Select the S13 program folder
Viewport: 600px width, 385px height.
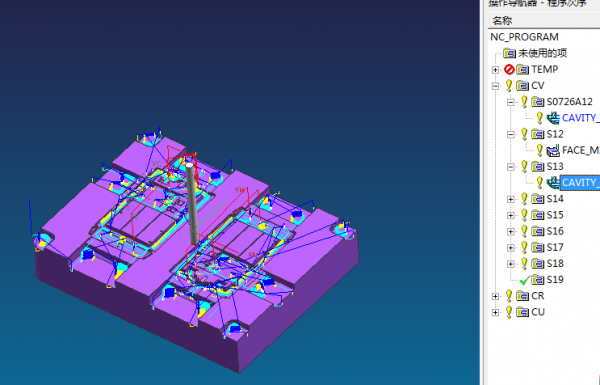point(555,166)
